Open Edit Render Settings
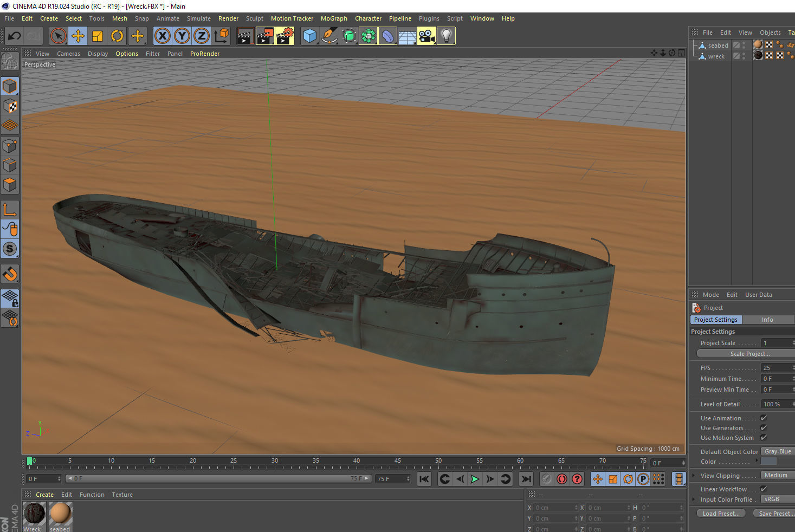The height and width of the screenshot is (532, 795). 285,36
